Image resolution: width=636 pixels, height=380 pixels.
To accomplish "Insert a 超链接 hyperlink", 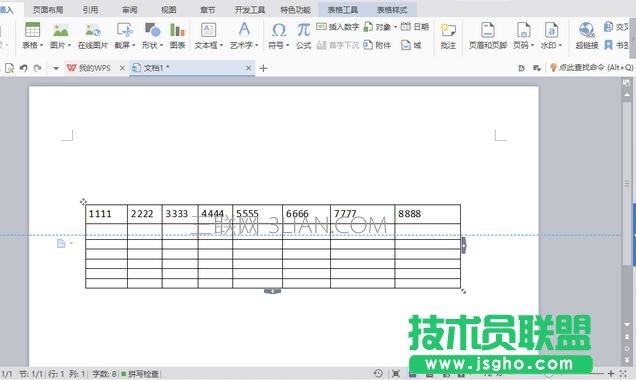I will 587,36.
